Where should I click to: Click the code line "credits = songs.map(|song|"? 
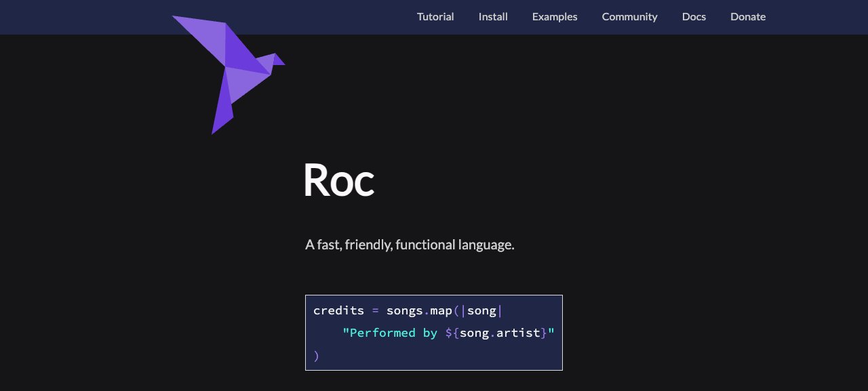pos(408,311)
